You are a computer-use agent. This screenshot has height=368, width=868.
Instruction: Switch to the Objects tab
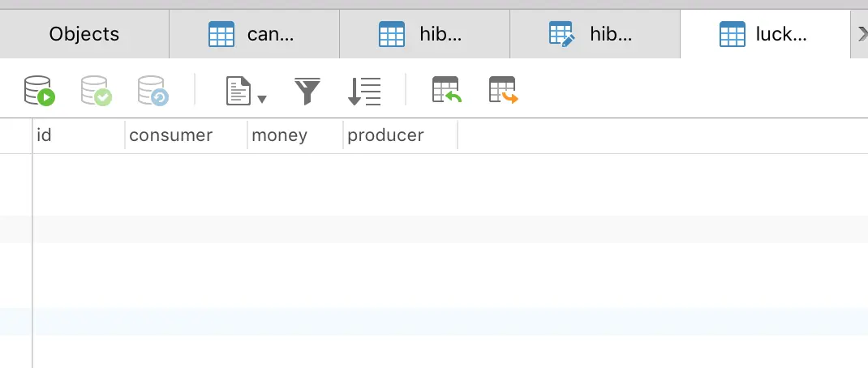click(x=84, y=34)
